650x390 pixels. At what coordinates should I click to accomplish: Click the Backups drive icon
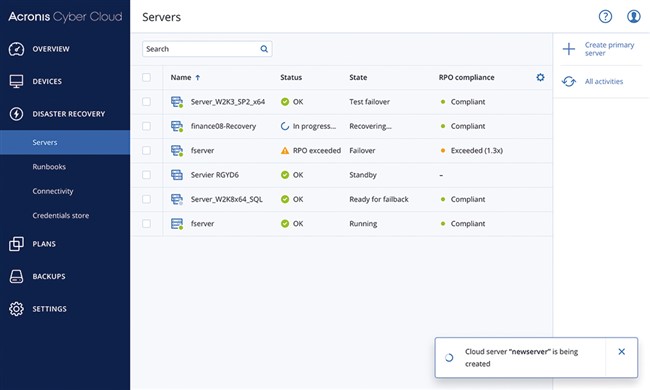coord(16,276)
